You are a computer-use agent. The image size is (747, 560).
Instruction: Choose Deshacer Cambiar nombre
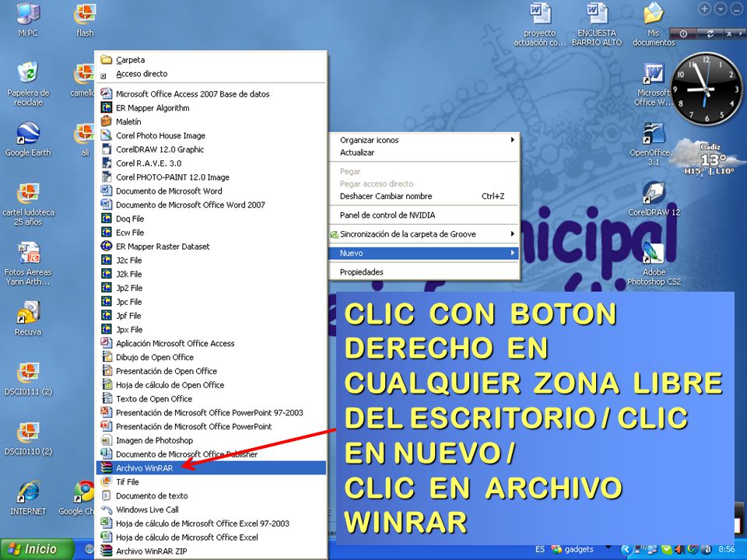(424, 196)
